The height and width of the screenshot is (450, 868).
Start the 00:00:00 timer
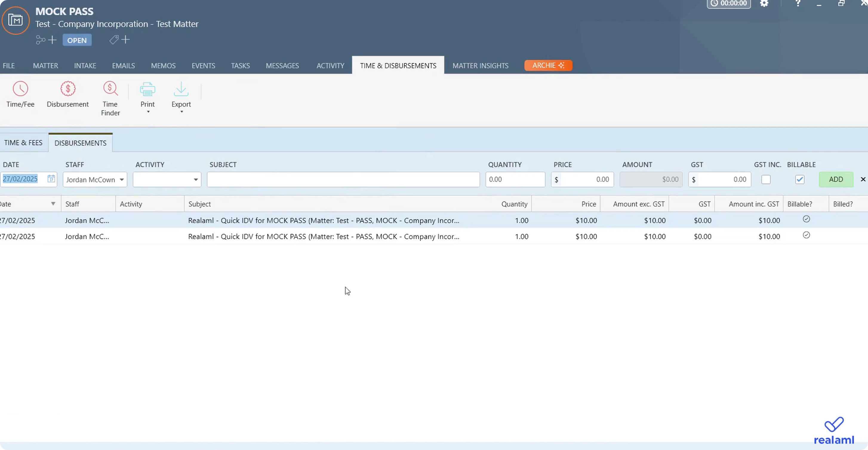(x=729, y=4)
